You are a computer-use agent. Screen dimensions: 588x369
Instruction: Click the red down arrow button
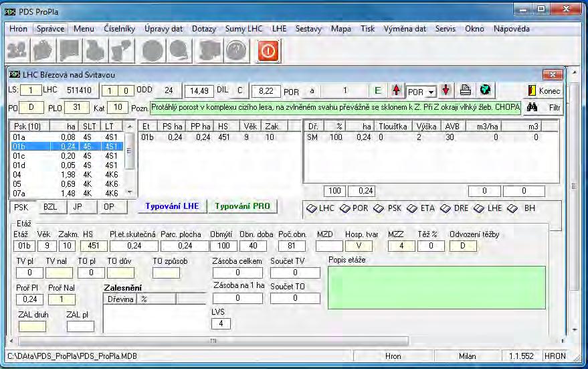click(446, 90)
